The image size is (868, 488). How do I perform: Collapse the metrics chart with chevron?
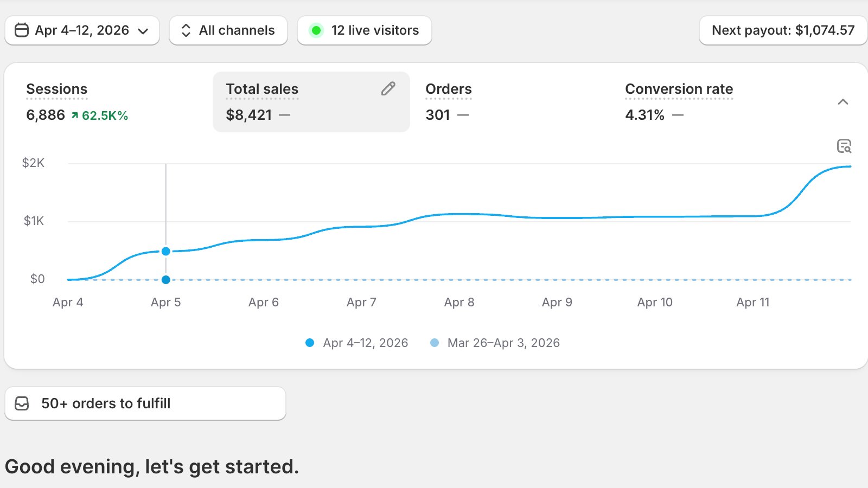tap(843, 102)
